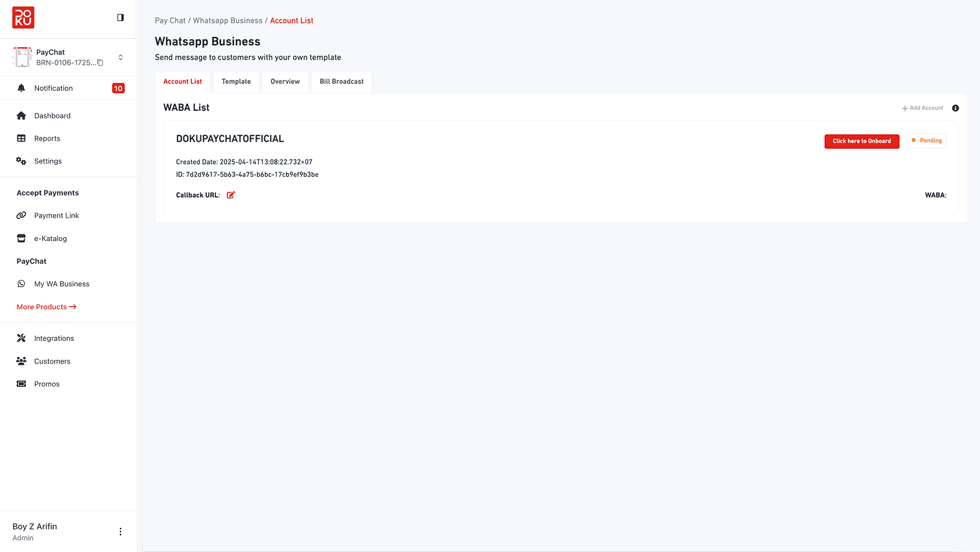Collapse the sidebar panel
The height and width of the screenshot is (552, 980).
click(121, 17)
